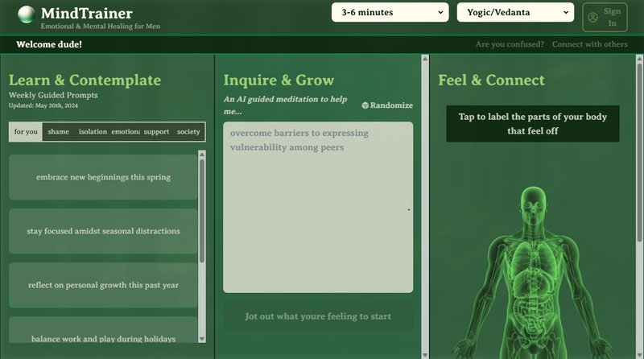The width and height of the screenshot is (644, 359).
Task: Select 'reflect on personal growth' prompt
Action: click(103, 285)
